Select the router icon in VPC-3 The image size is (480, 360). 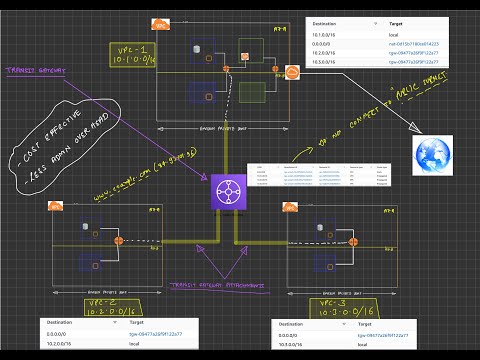click(x=353, y=242)
